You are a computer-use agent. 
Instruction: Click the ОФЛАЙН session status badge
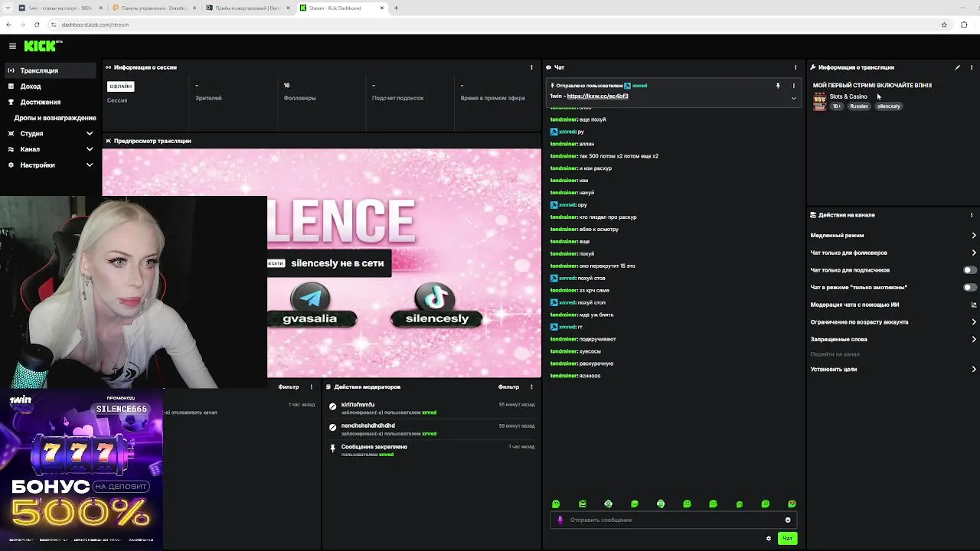(120, 86)
